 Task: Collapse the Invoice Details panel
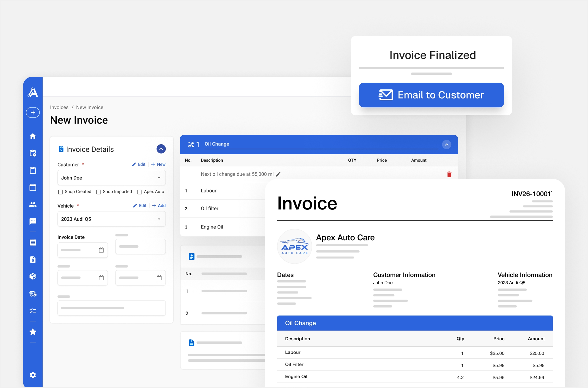click(x=161, y=149)
